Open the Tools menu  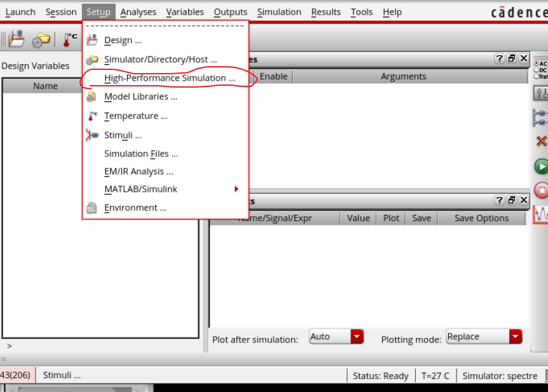pyautogui.click(x=362, y=12)
